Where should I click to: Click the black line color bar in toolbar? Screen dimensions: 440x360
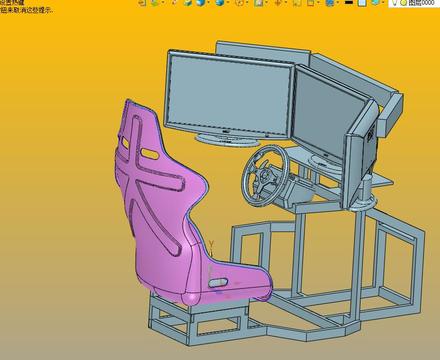[349, 2]
